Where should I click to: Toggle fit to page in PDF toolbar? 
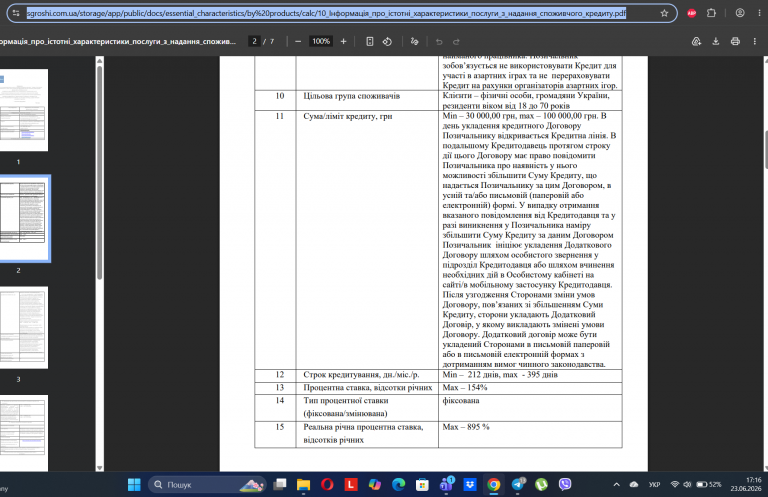pyautogui.click(x=370, y=42)
